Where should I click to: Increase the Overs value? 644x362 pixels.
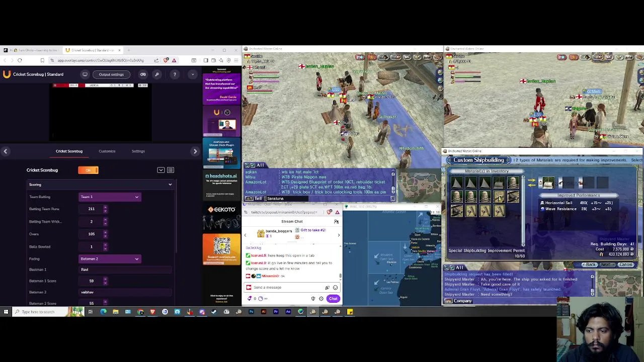(x=105, y=232)
